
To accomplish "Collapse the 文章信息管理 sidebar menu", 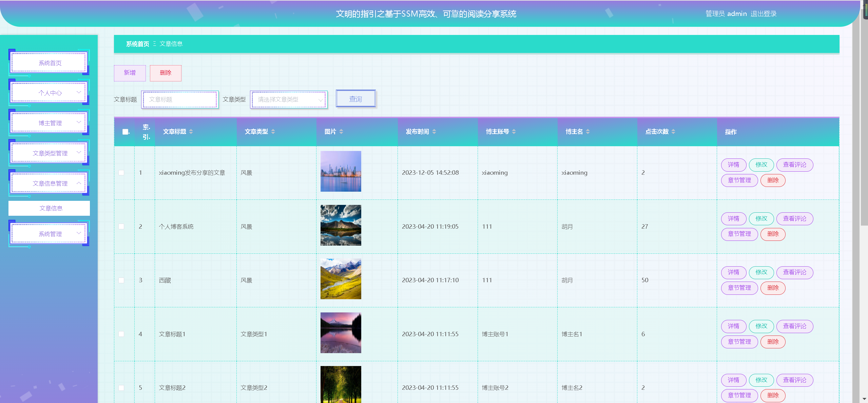I will point(50,183).
